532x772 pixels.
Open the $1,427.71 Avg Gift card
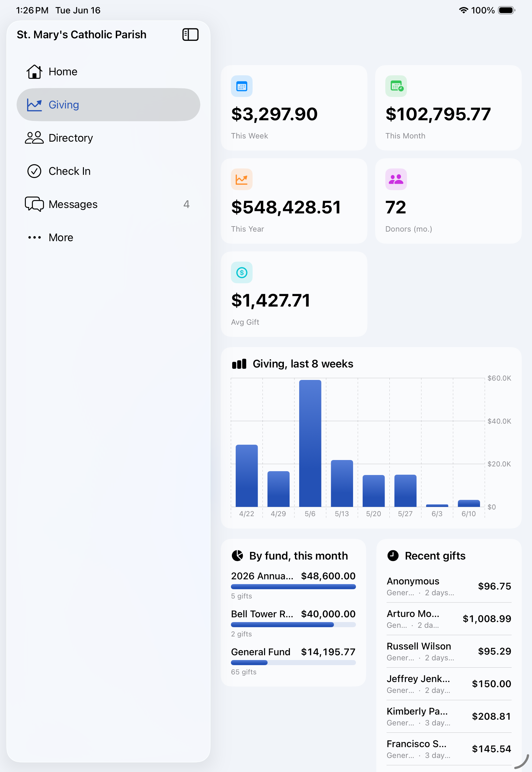click(x=294, y=294)
